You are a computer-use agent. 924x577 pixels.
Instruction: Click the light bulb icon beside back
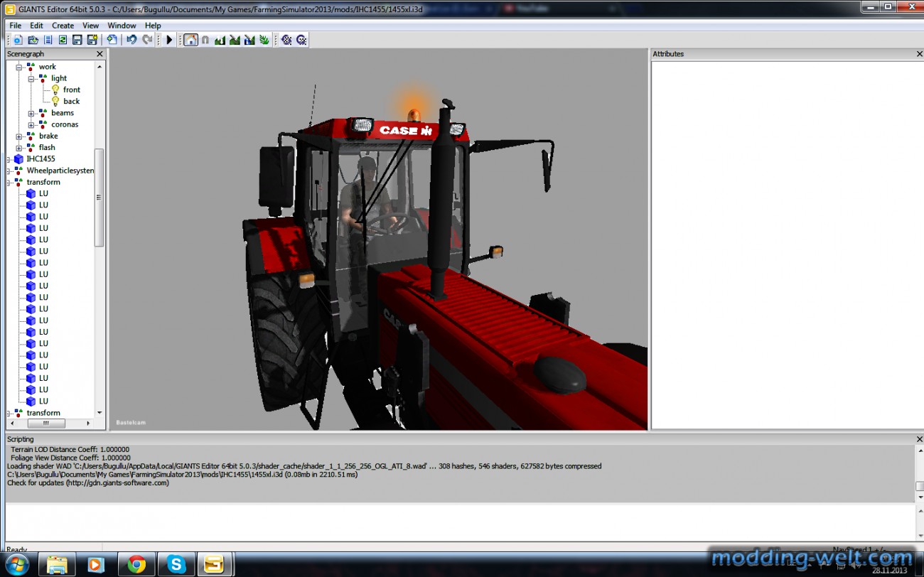click(55, 101)
